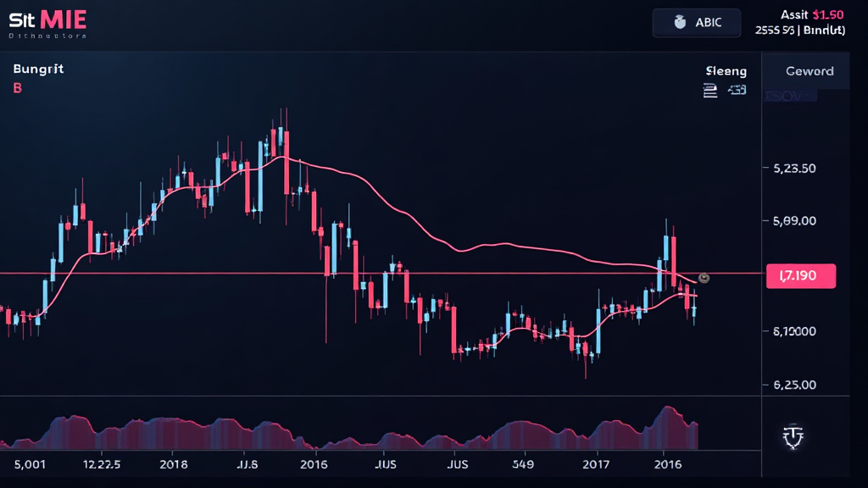Click the 12.22.5 time axis label
868x488 pixels.
click(x=102, y=464)
